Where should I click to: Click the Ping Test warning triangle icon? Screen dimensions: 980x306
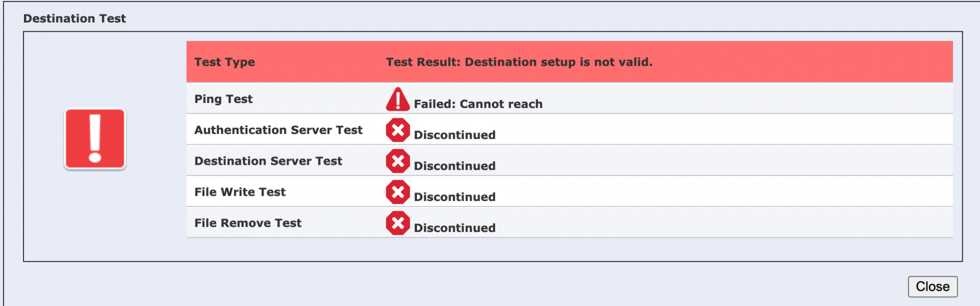pyautogui.click(x=398, y=99)
